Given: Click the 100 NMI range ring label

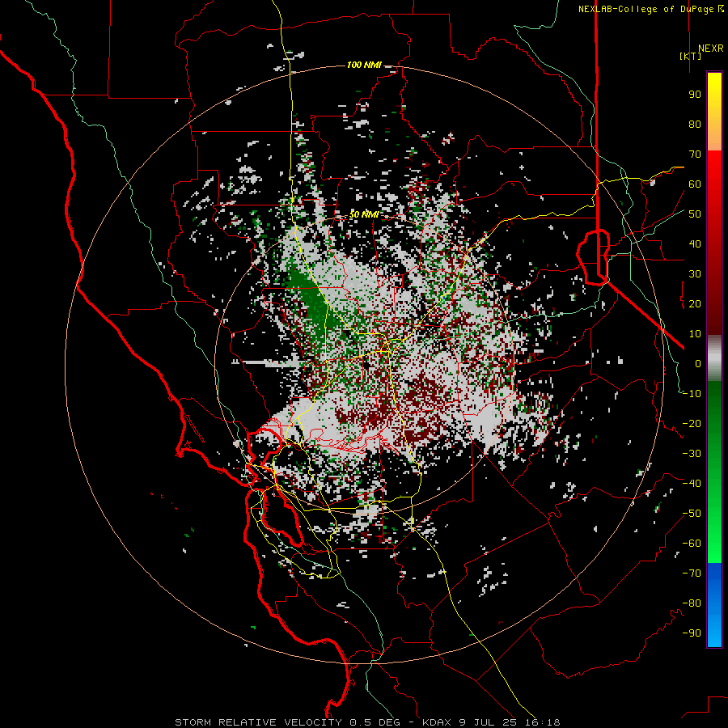Looking at the screenshot, I should click(364, 65).
